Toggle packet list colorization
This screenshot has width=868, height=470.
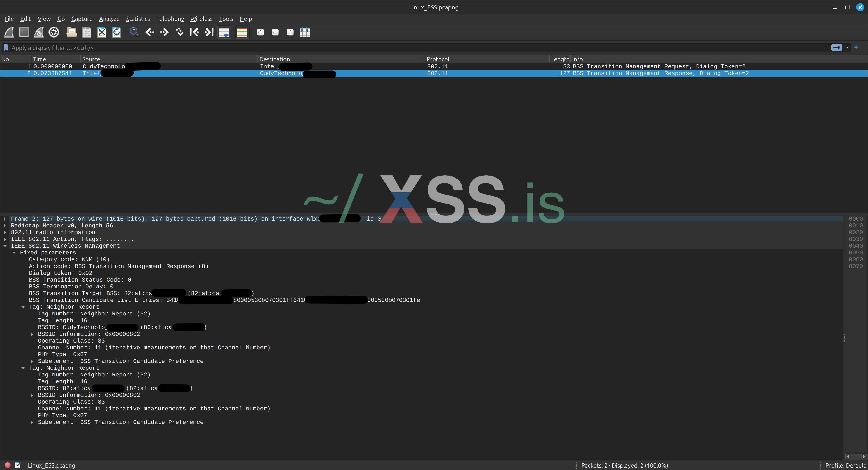click(x=242, y=32)
